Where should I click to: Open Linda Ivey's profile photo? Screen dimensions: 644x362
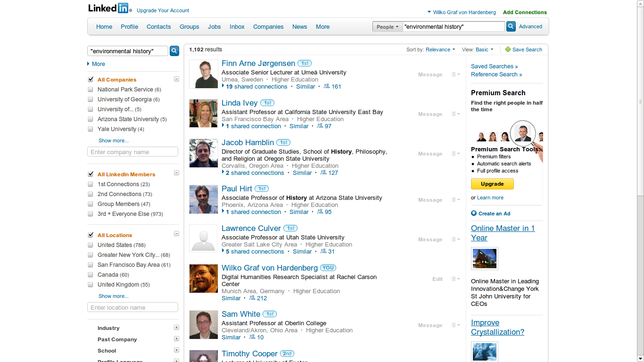[x=204, y=114]
